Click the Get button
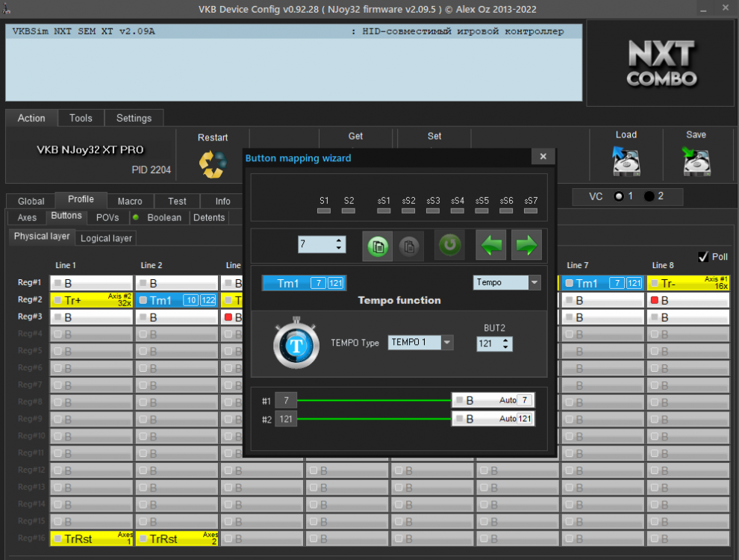This screenshot has width=739, height=560. coord(355,137)
